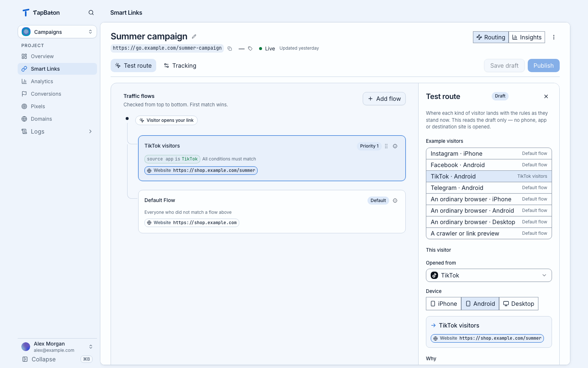Viewport: 588px width, 368px height.
Task: Click the source app is TikTok condition
Action: click(172, 159)
